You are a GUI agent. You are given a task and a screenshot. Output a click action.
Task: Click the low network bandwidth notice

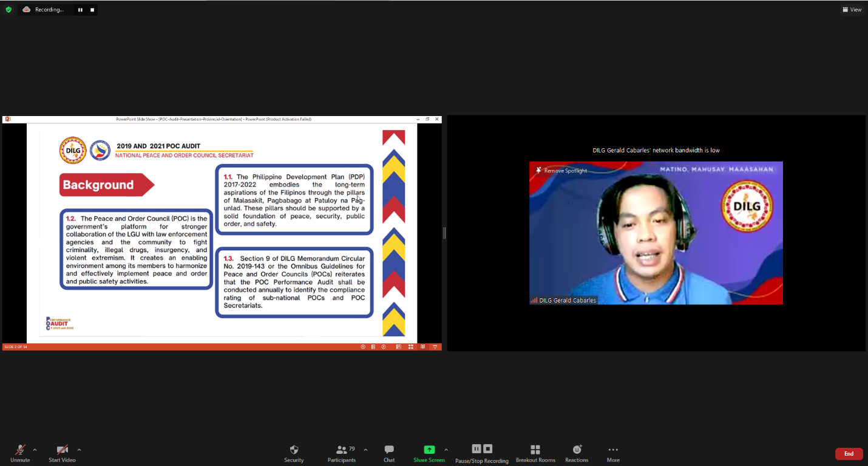[x=656, y=150]
